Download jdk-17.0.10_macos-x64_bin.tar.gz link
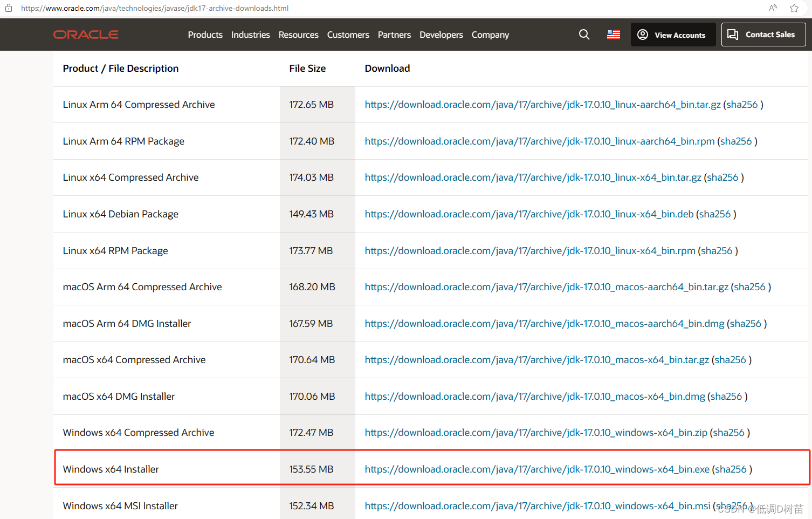This screenshot has height=519, width=812. pyautogui.click(x=537, y=360)
